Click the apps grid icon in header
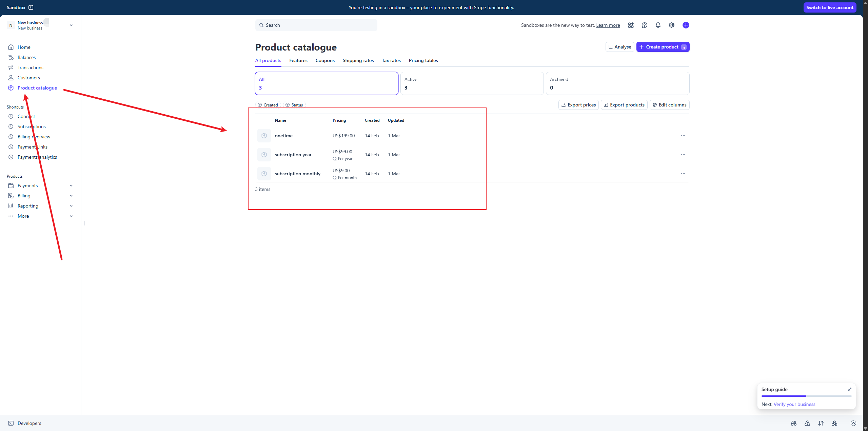The height and width of the screenshot is (431, 868). [x=631, y=25]
